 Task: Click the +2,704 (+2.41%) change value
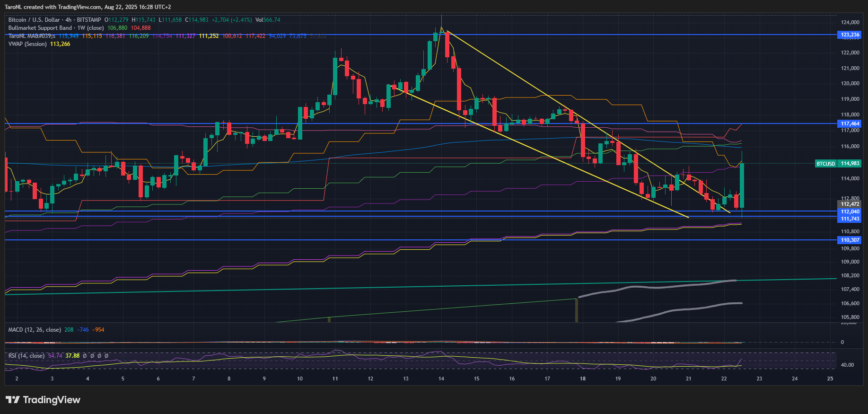(x=232, y=20)
